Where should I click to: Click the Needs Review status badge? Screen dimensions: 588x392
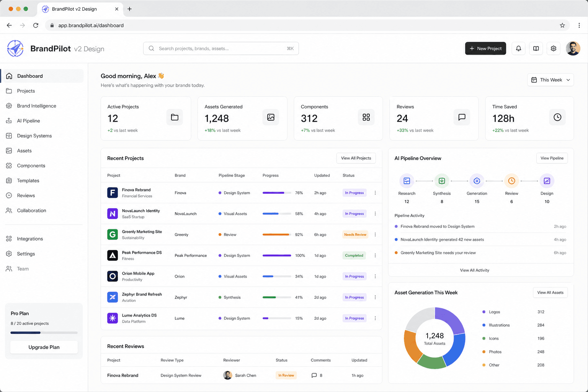pyautogui.click(x=355, y=235)
